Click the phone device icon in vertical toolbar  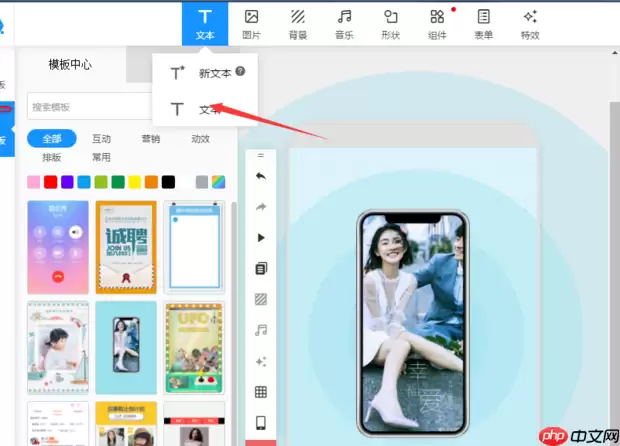click(x=261, y=423)
